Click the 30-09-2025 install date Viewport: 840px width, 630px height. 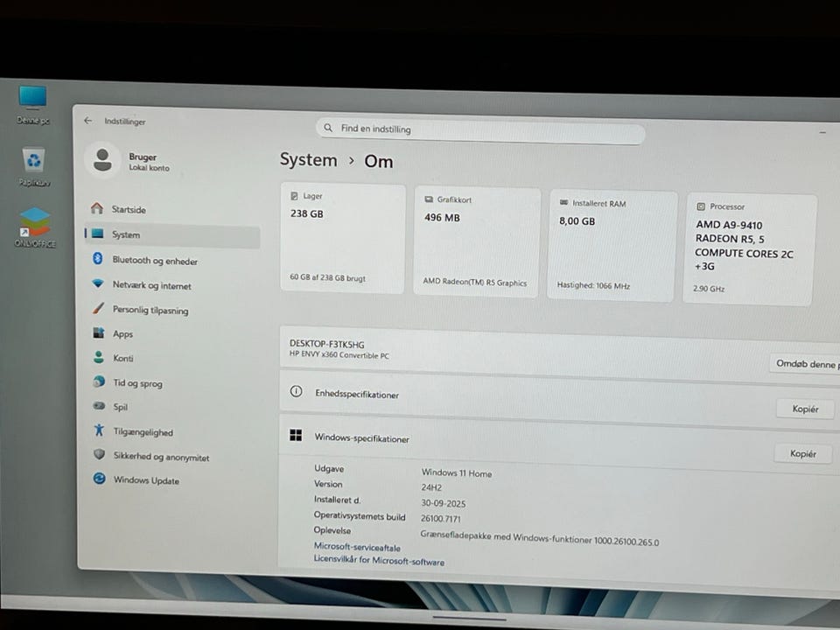click(443, 503)
